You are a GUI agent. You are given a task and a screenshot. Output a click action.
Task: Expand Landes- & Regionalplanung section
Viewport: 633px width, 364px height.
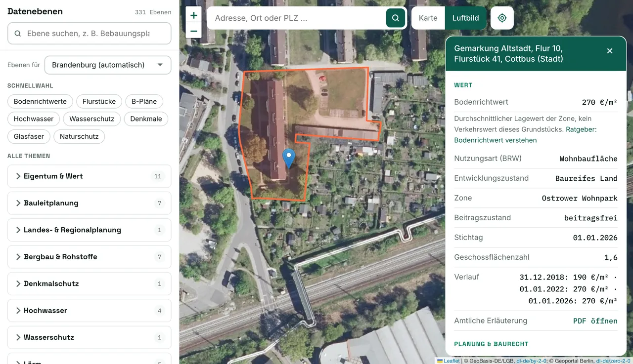pos(89,230)
